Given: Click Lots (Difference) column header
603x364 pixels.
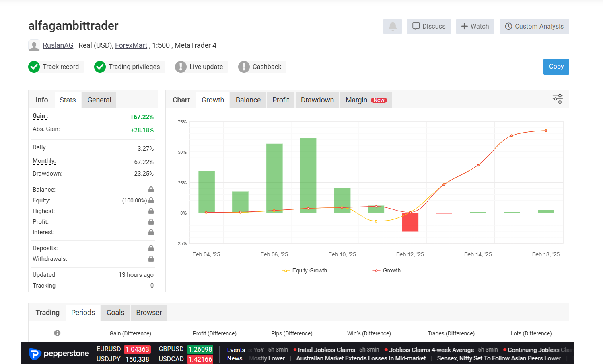Looking at the screenshot, I should pos(531,333).
